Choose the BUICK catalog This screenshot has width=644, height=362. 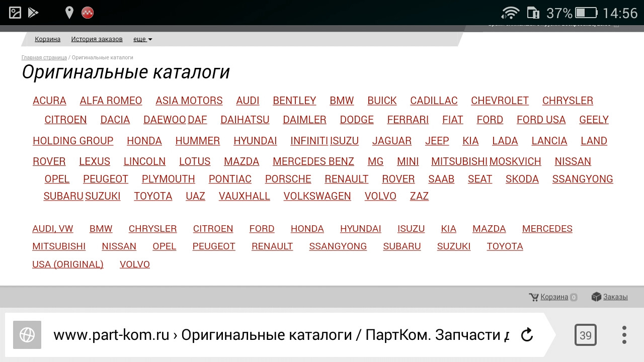pos(382,101)
